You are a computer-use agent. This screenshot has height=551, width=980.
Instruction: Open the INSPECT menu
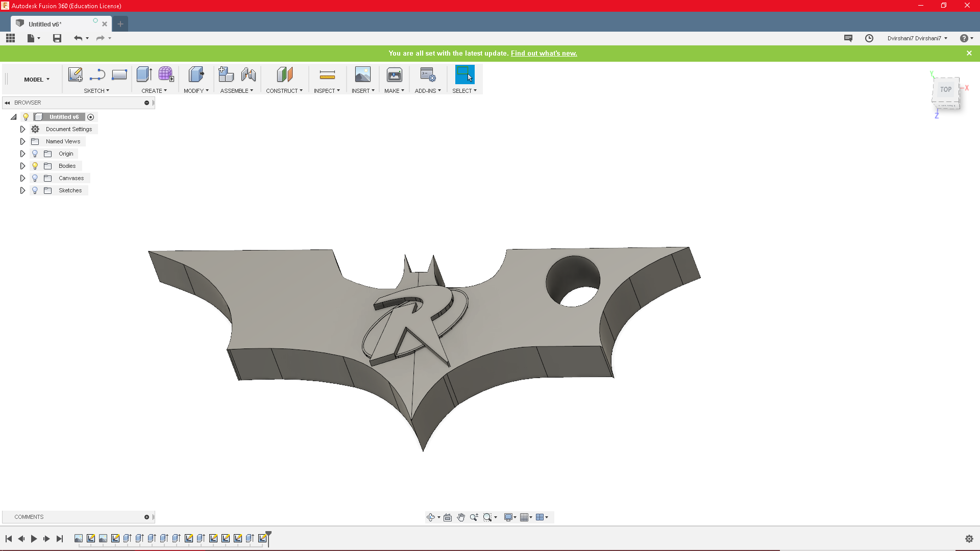pyautogui.click(x=327, y=91)
